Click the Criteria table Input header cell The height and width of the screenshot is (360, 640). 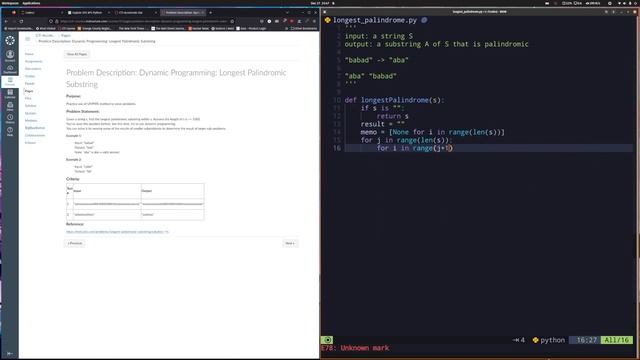pyautogui.click(x=107, y=191)
